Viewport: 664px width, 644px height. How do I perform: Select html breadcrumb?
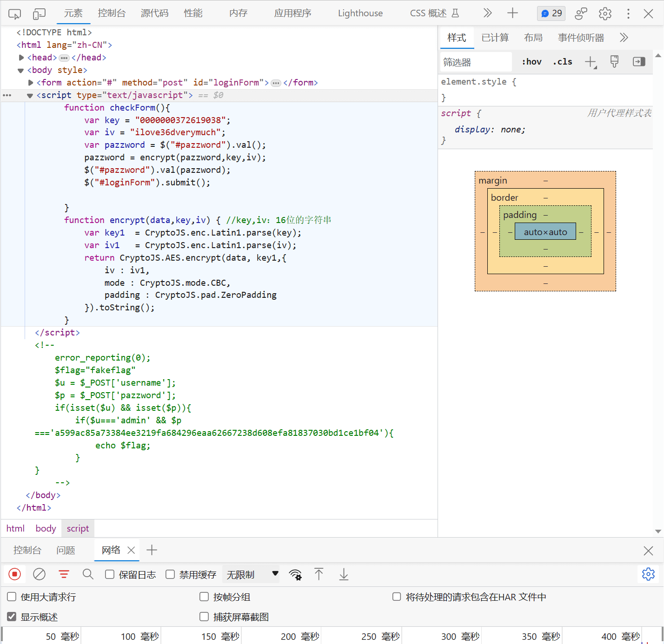pyautogui.click(x=15, y=528)
